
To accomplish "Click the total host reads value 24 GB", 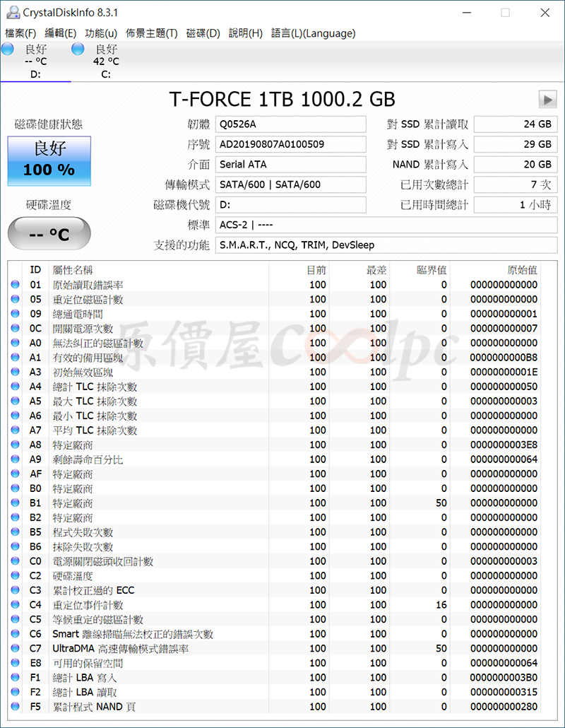I will pos(516,124).
